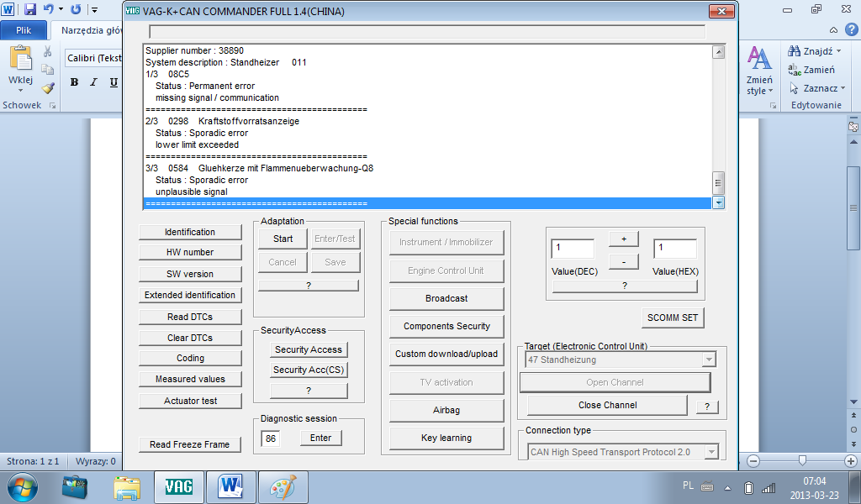Open Windows Explorer folder in taskbar
Image resolution: width=861 pixels, height=504 pixels.
pyautogui.click(x=127, y=487)
